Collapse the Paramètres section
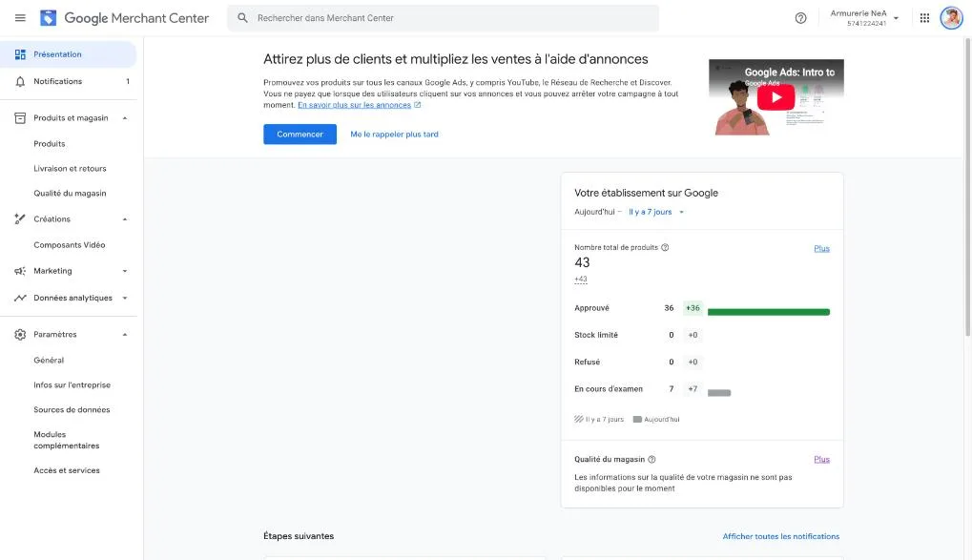This screenshot has width=972, height=560. pyautogui.click(x=125, y=334)
